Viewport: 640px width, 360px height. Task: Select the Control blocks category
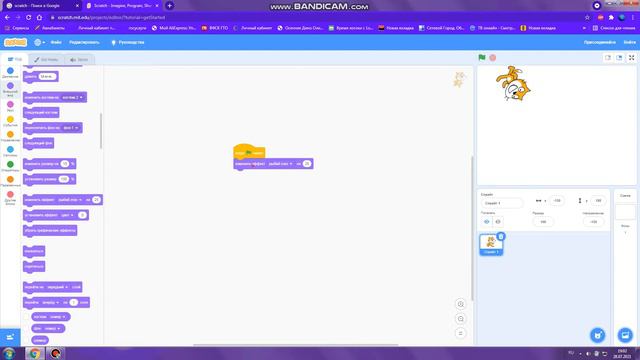pyautogui.click(x=10, y=136)
